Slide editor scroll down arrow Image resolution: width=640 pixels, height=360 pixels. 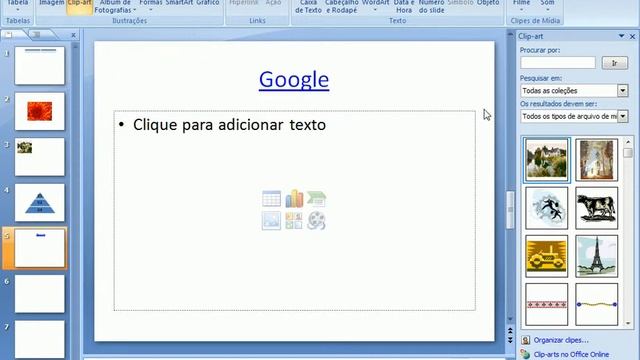[510, 320]
